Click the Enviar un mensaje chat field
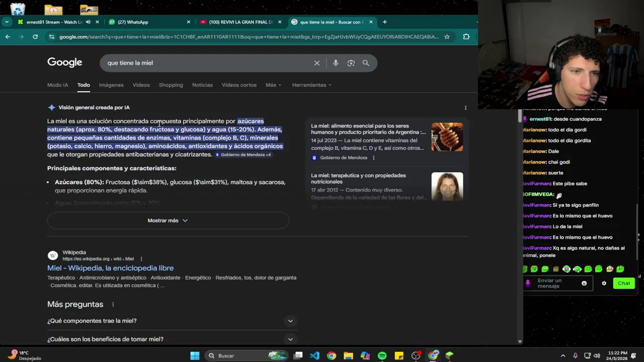 coord(556,283)
